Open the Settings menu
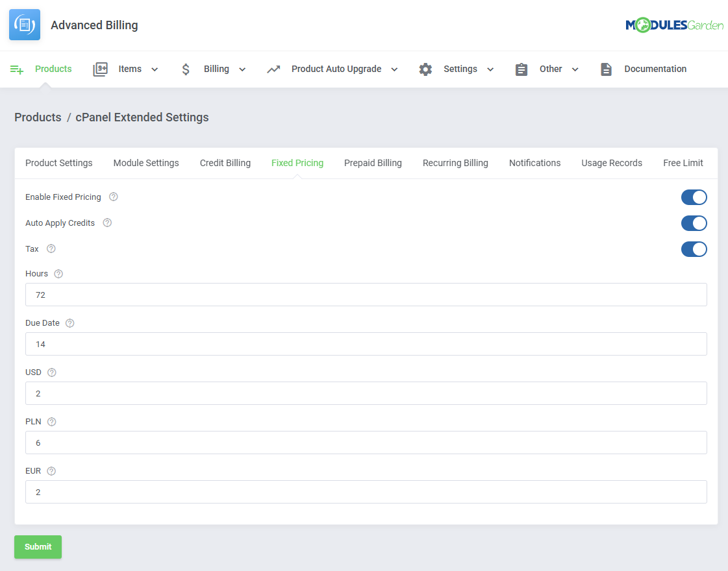Image resolution: width=728 pixels, height=571 pixels. tap(460, 69)
